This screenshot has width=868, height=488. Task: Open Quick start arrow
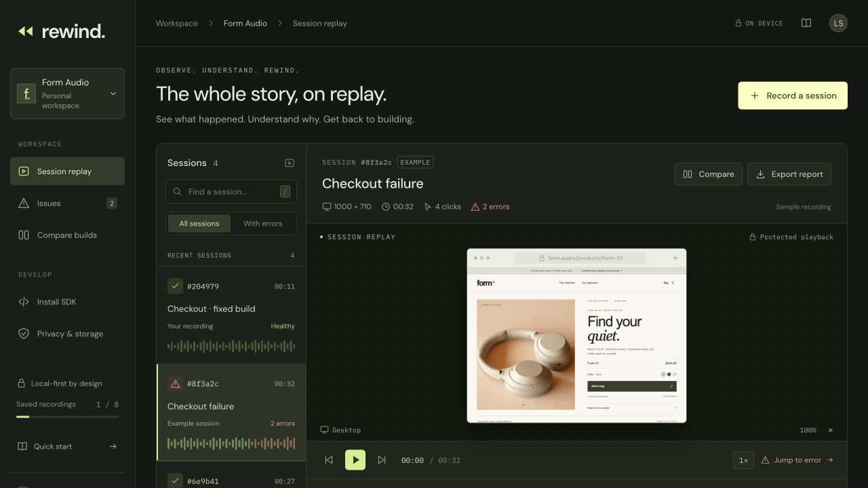tap(113, 447)
